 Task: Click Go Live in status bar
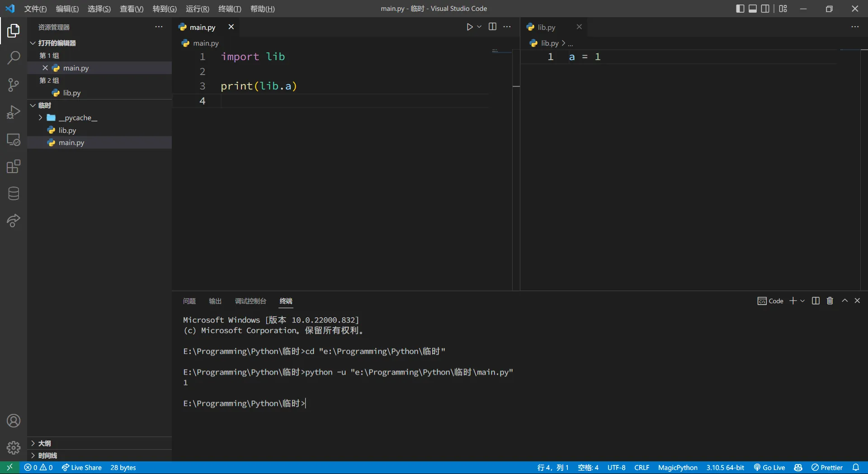coord(769,468)
